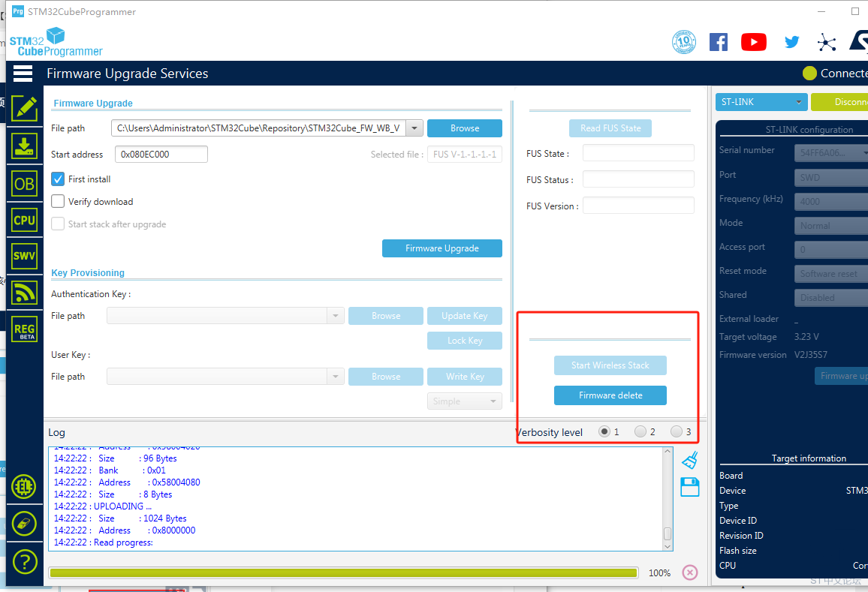The width and height of the screenshot is (868, 592).
Task: Click Start Wireless Stack button
Action: [x=610, y=365]
